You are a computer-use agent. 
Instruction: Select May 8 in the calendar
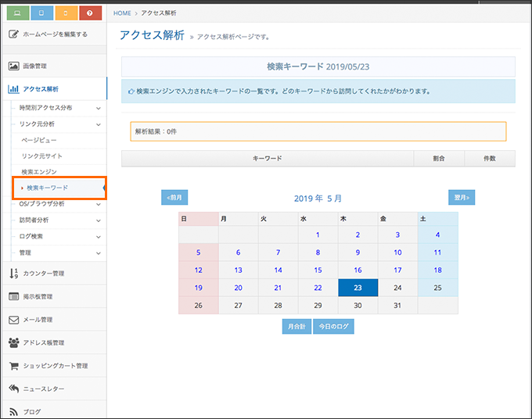pos(318,252)
